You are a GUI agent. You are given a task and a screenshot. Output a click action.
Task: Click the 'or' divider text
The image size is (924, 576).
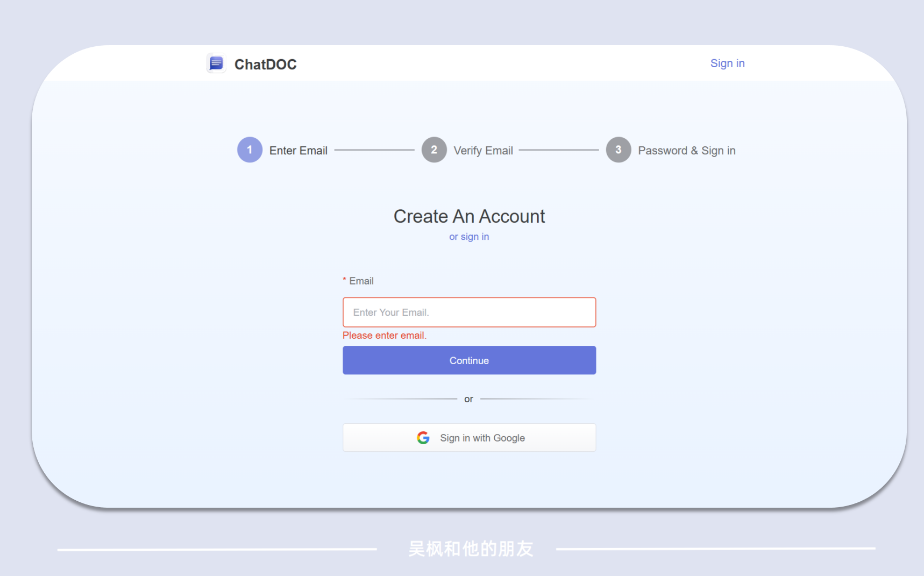468,399
